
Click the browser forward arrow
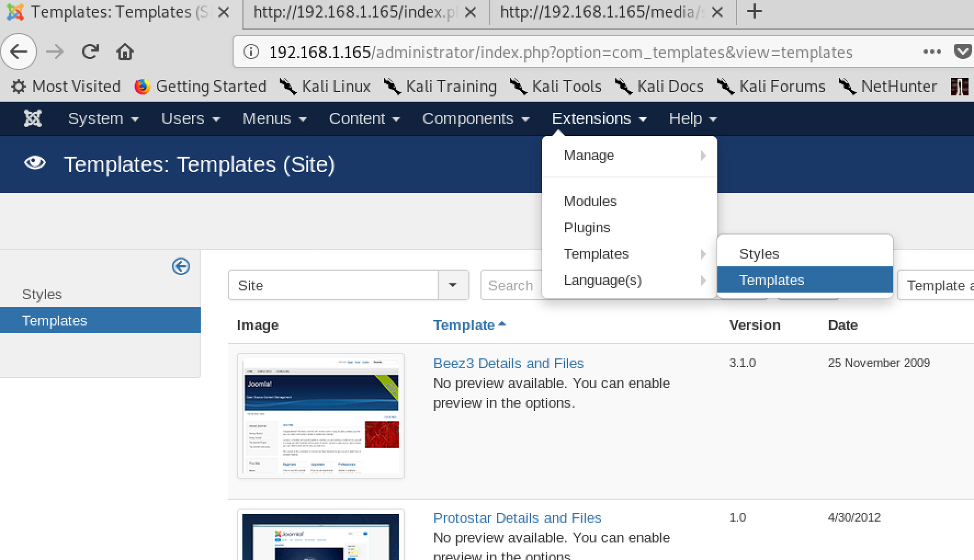(55, 52)
